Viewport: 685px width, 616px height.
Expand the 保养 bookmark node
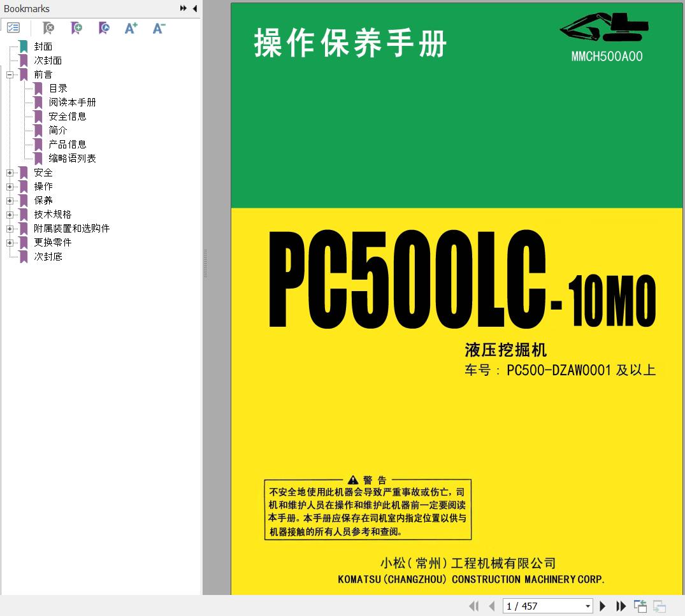[10, 201]
